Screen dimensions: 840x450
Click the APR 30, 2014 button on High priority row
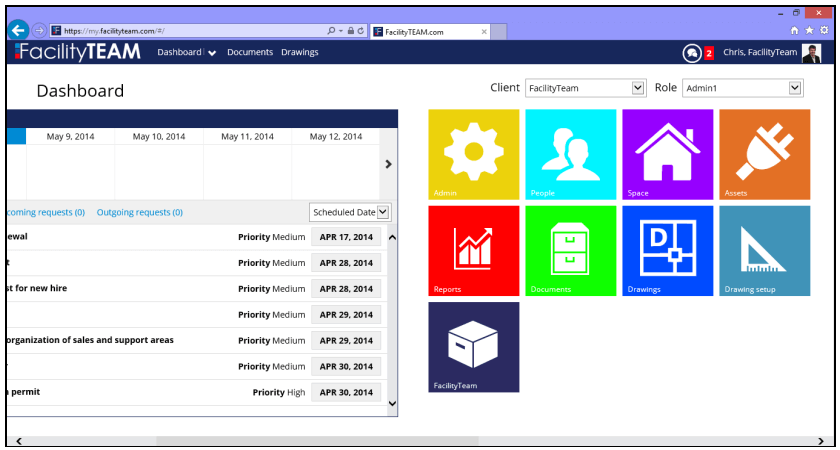346,392
